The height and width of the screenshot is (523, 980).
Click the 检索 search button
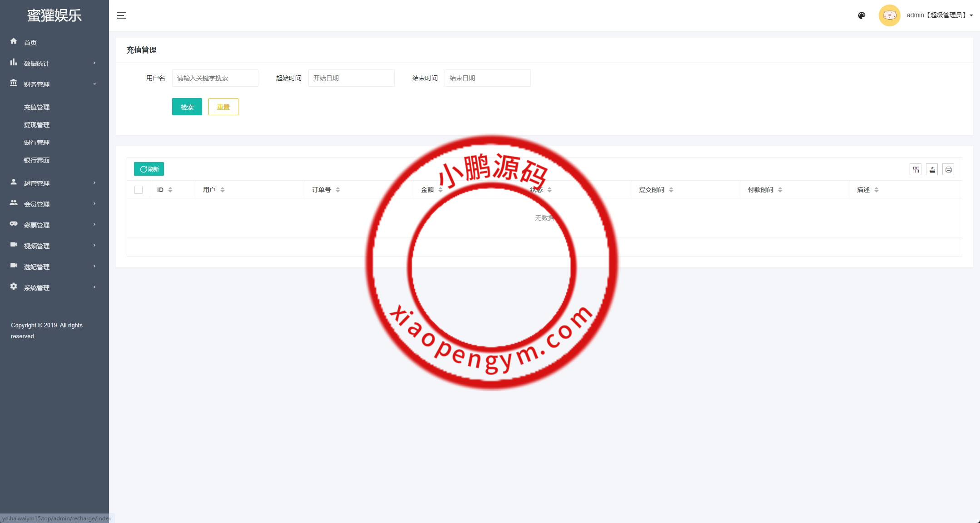coord(187,107)
